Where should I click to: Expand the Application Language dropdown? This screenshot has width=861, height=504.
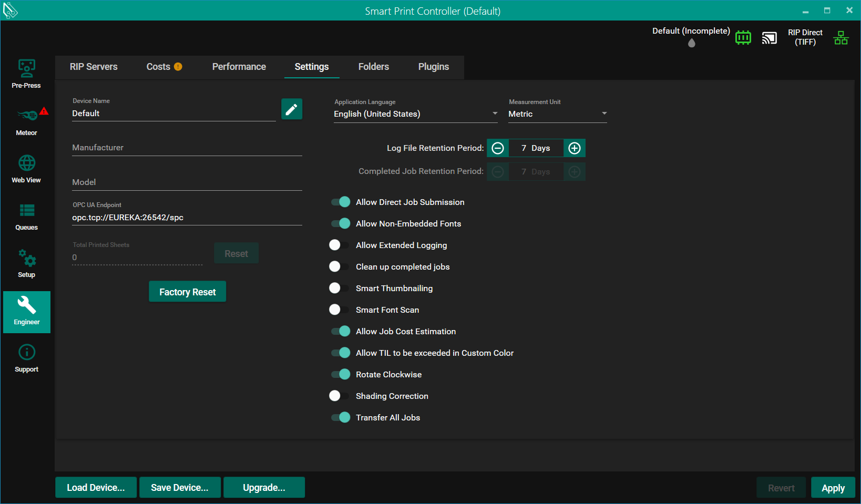[x=415, y=114]
